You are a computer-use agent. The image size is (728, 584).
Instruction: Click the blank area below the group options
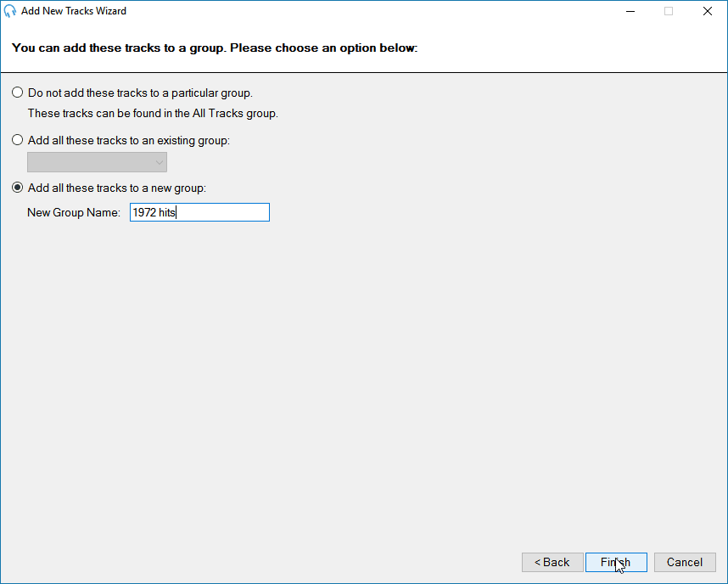pyautogui.click(x=365, y=382)
